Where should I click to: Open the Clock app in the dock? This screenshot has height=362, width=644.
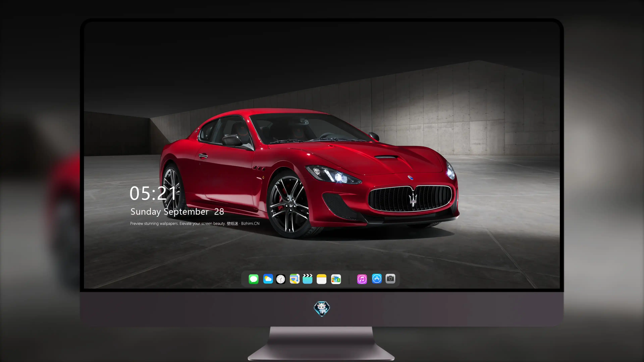click(x=281, y=279)
